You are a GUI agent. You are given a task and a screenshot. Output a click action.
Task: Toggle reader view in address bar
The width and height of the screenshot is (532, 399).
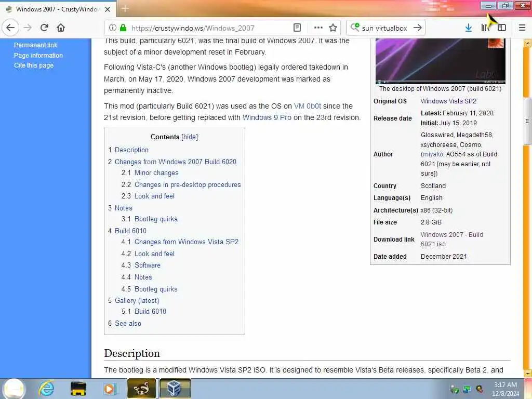coord(297,28)
